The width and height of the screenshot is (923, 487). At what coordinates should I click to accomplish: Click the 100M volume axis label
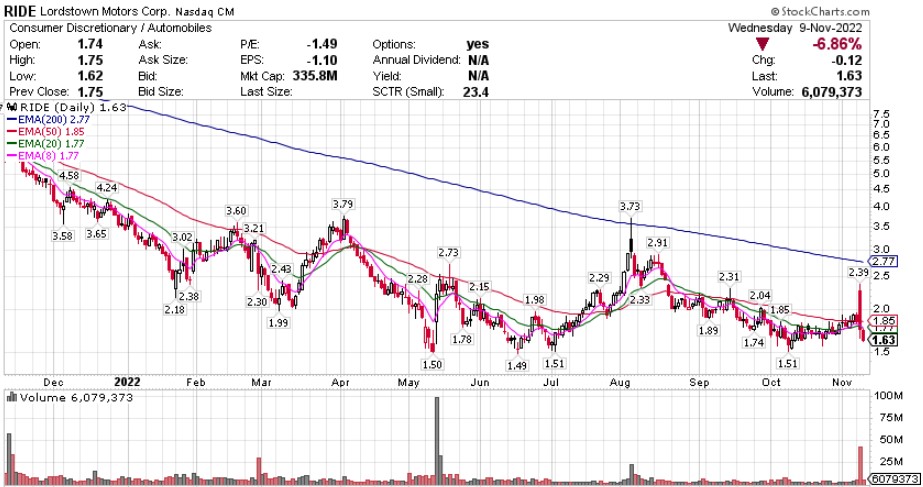(x=888, y=396)
